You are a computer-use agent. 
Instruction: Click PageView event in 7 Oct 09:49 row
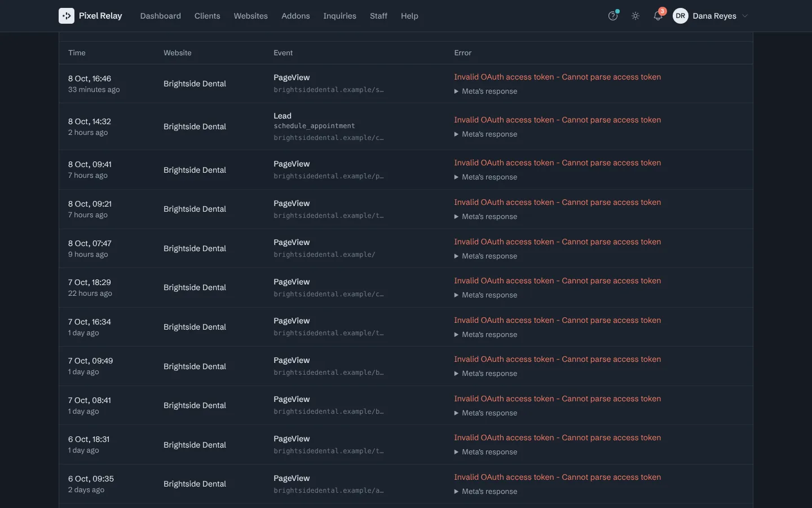pyautogui.click(x=292, y=360)
